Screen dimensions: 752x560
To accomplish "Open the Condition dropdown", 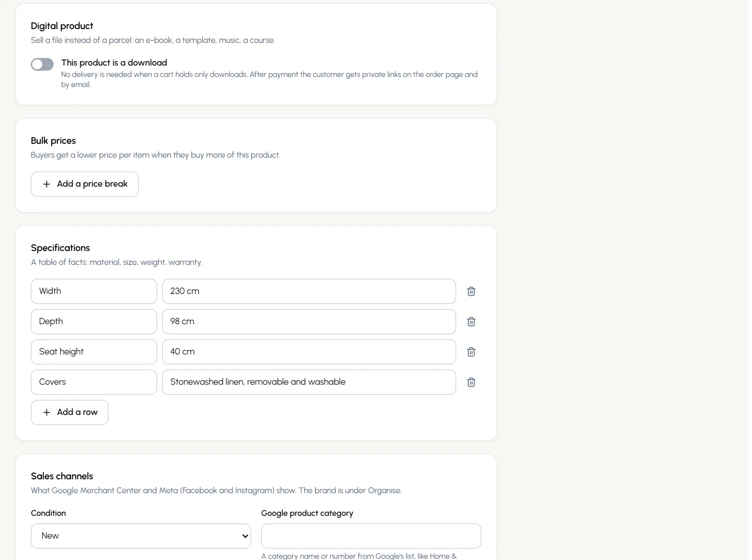I will [x=141, y=536].
